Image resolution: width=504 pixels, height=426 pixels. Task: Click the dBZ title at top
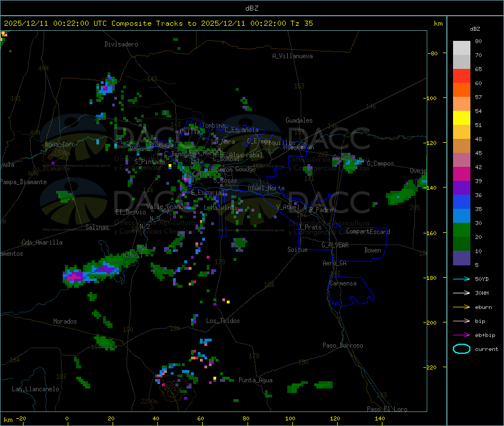click(x=251, y=8)
